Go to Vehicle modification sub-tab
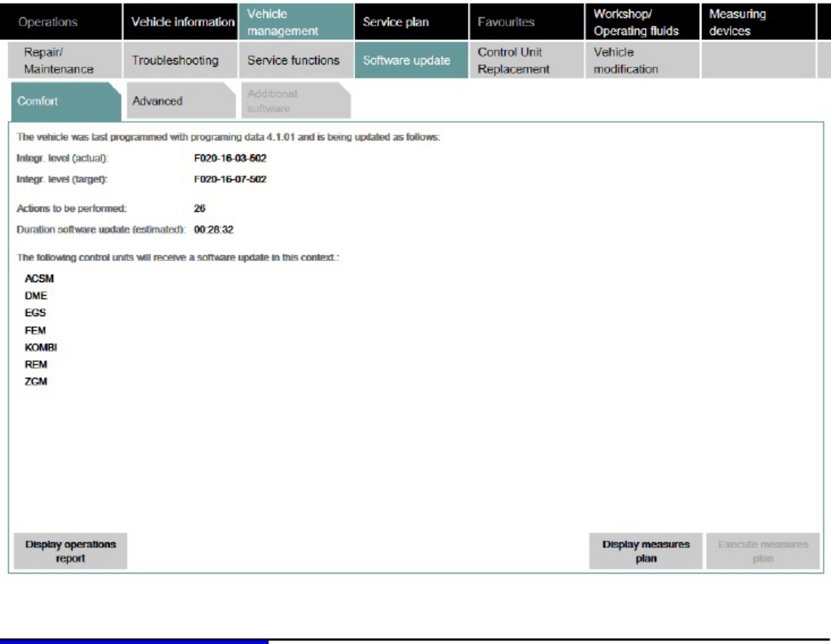 tap(642, 60)
